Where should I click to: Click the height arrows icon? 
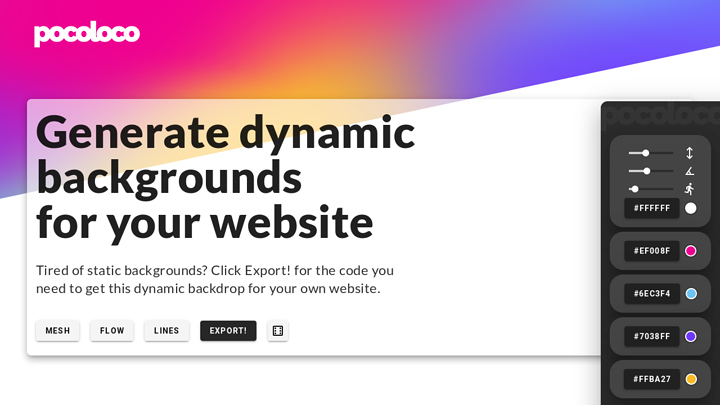coord(689,153)
